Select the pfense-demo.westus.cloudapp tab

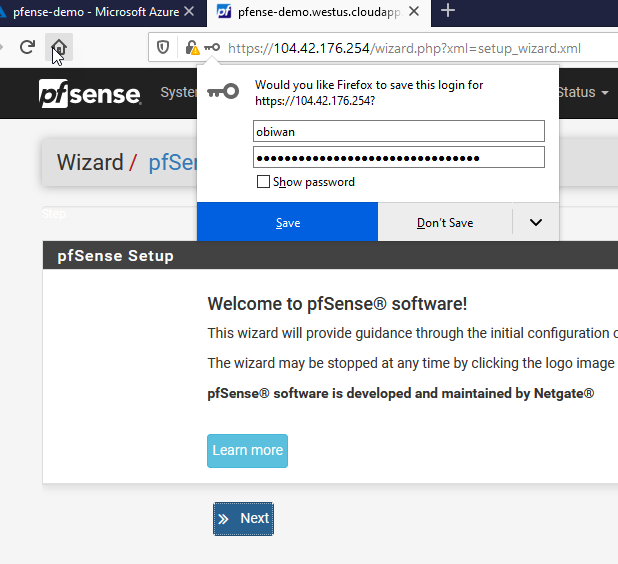pyautogui.click(x=319, y=12)
